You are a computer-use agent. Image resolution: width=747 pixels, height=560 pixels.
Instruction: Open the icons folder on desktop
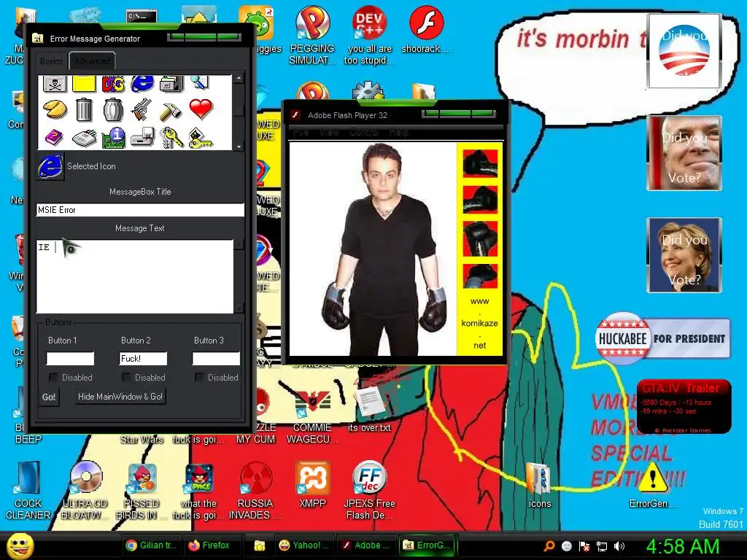tap(539, 485)
